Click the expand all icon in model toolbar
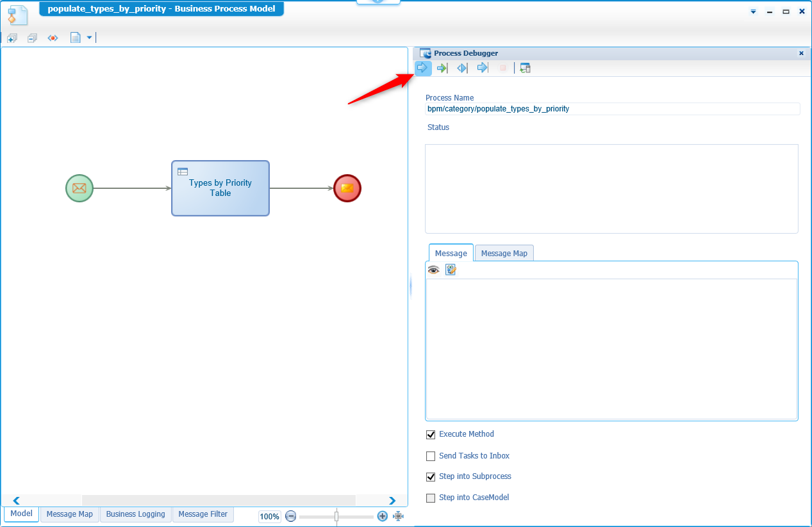The width and height of the screenshot is (812, 527). pyautogui.click(x=12, y=38)
